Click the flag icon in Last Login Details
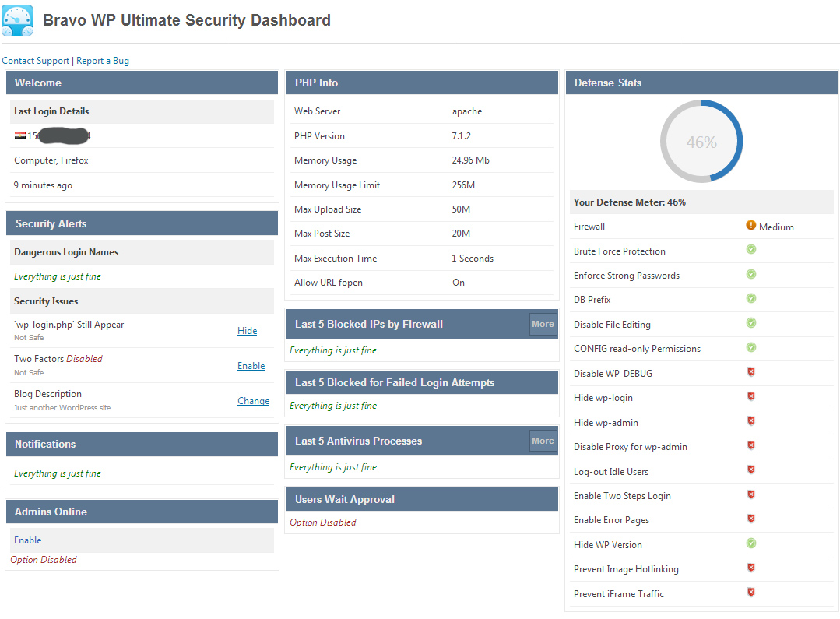 tap(19, 136)
